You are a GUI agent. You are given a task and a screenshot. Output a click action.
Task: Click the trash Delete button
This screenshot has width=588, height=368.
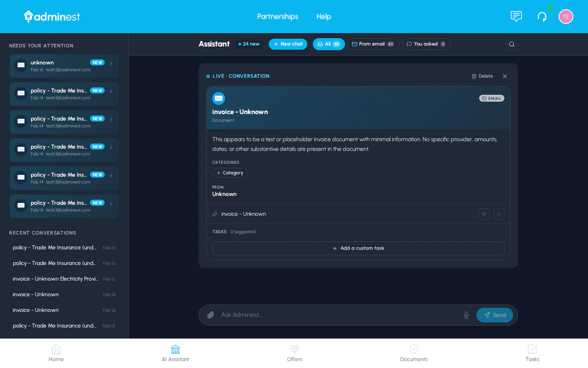pyautogui.click(x=482, y=76)
